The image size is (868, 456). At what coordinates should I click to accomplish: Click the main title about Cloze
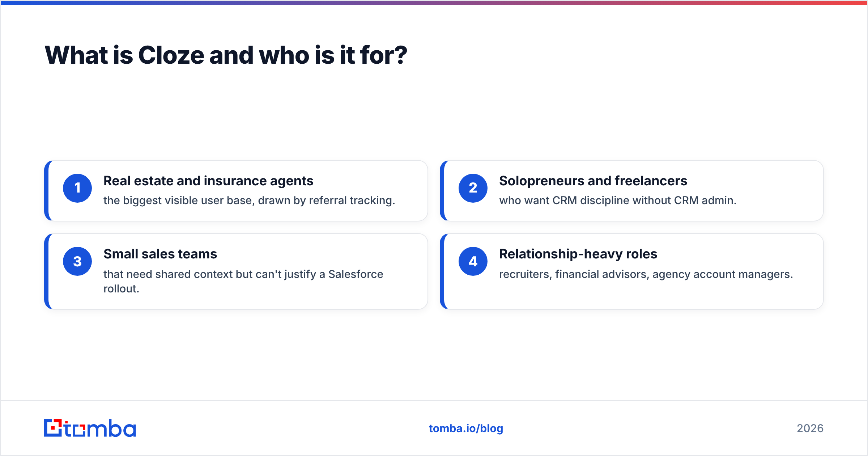pyautogui.click(x=226, y=55)
